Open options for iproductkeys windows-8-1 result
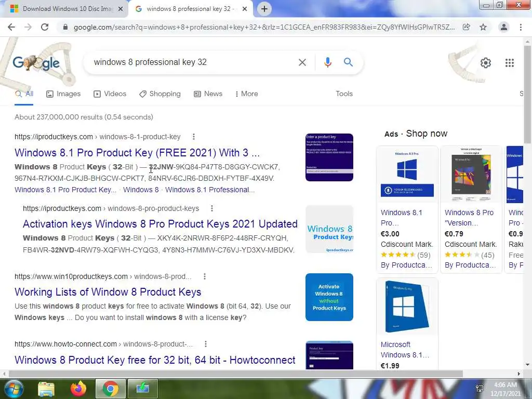Image resolution: width=532 pixels, height=399 pixels. [193, 137]
